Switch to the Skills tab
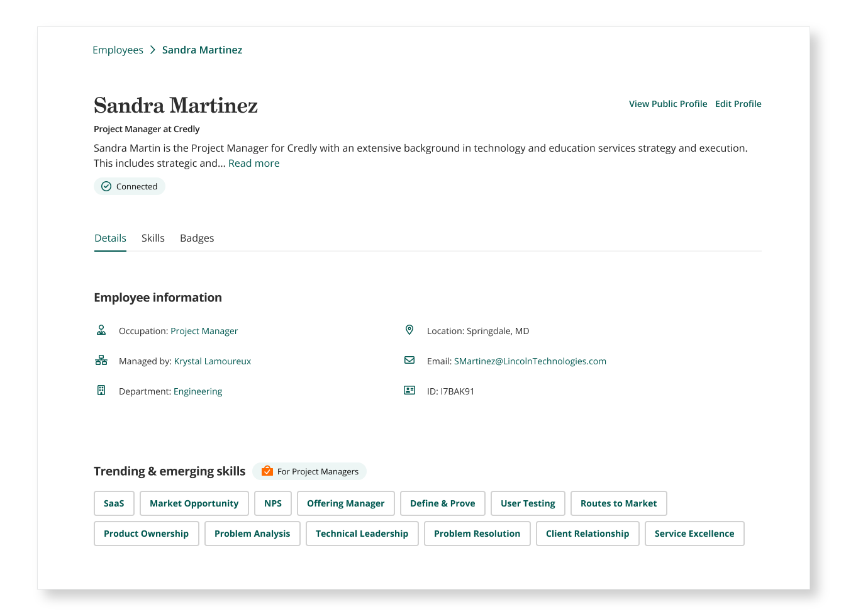846x616 pixels. [x=153, y=238]
